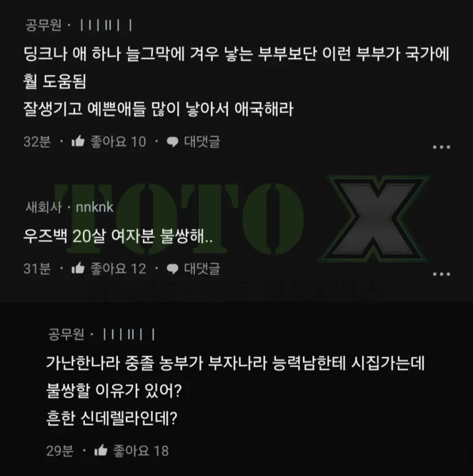Click the reply bubble icon on first comment
The width and height of the screenshot is (473, 476).
click(173, 141)
